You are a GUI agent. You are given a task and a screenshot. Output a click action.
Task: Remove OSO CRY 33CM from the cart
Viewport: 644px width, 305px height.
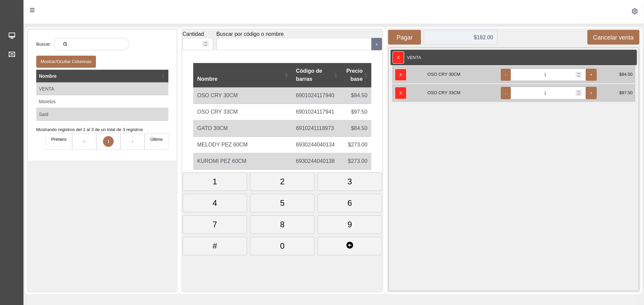(400, 93)
